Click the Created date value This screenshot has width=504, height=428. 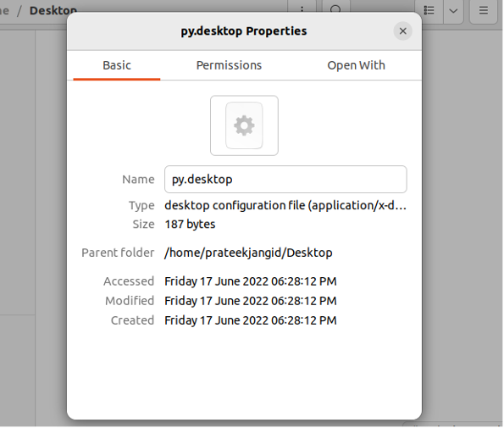[x=251, y=320]
